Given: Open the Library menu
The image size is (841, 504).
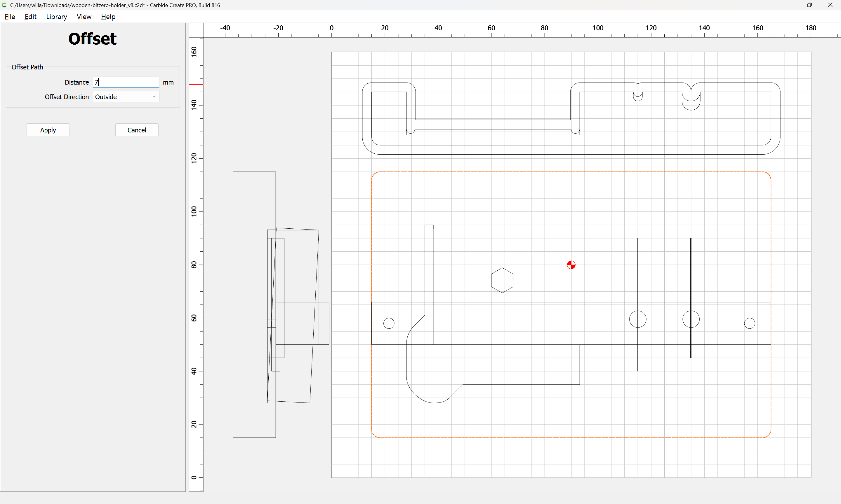Looking at the screenshot, I should click(56, 17).
